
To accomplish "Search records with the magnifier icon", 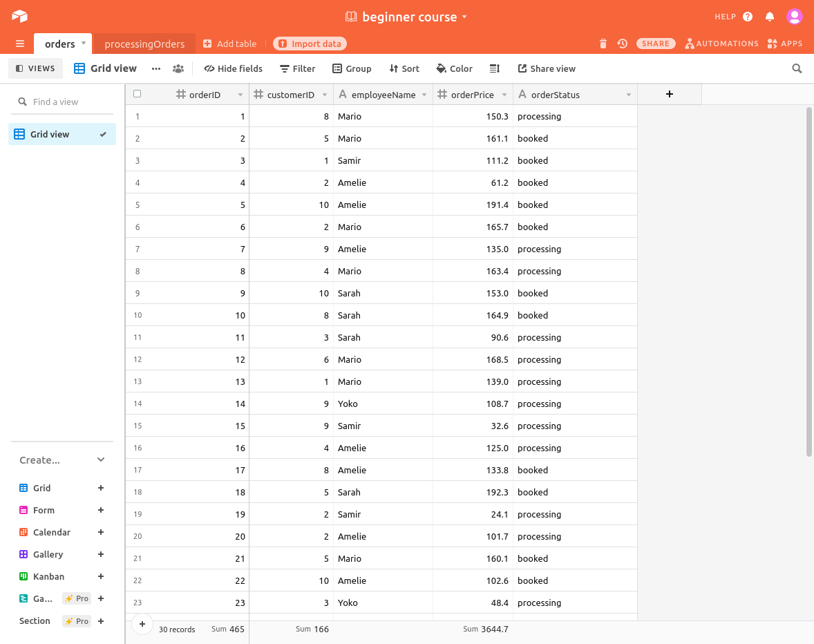I will [x=797, y=68].
